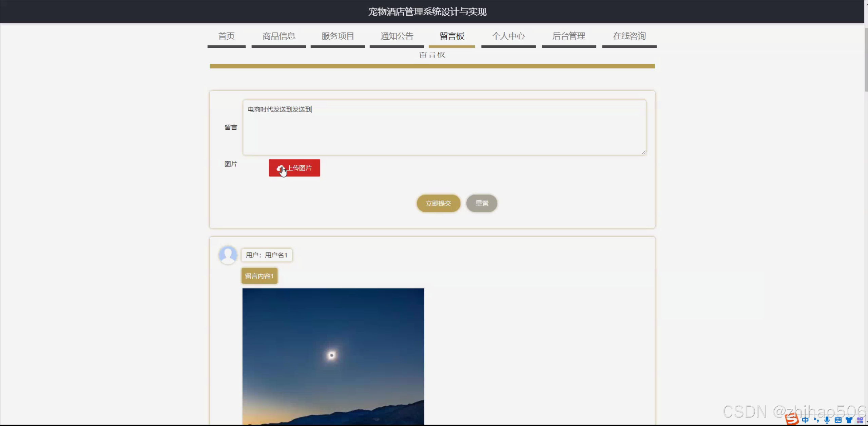This screenshot has width=868, height=426.
Task: Open the Sogou skin shirt icon
Action: (x=849, y=420)
